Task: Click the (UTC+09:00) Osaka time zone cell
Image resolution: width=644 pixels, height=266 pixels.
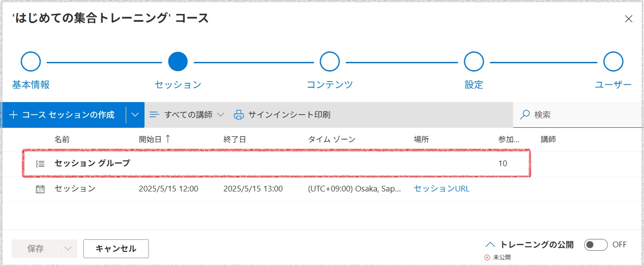Action: (355, 189)
